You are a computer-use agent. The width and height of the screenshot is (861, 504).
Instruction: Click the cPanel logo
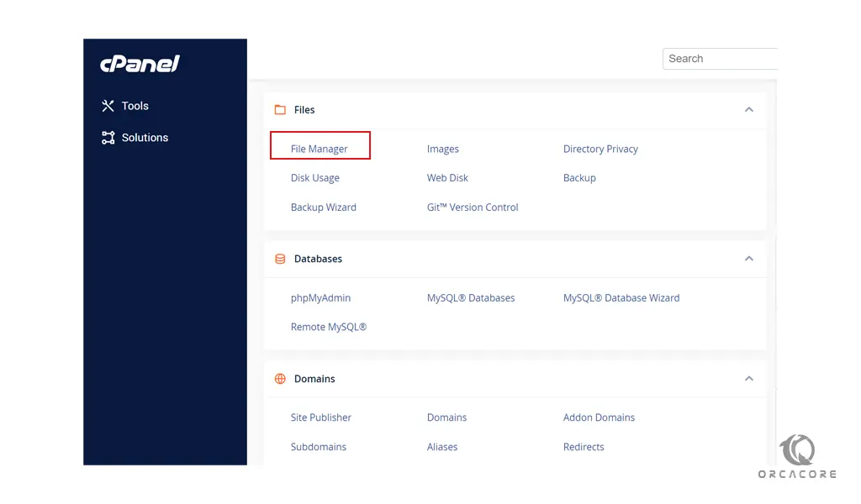coord(140,64)
